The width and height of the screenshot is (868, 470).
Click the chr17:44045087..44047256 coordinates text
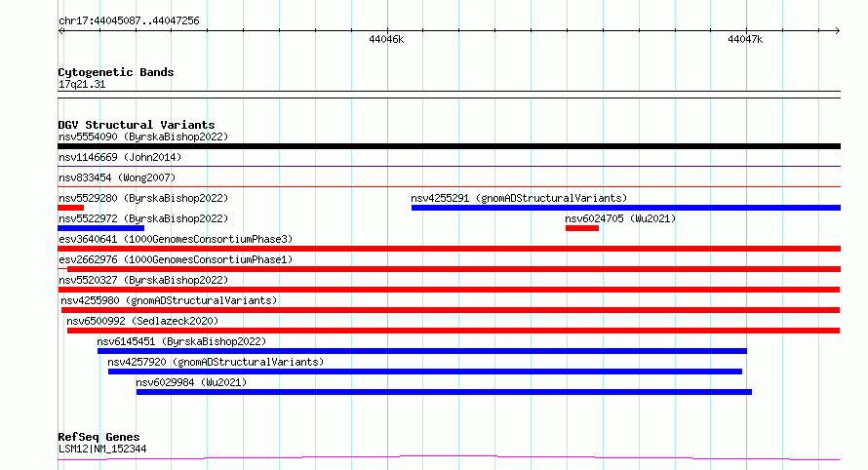[129, 20]
